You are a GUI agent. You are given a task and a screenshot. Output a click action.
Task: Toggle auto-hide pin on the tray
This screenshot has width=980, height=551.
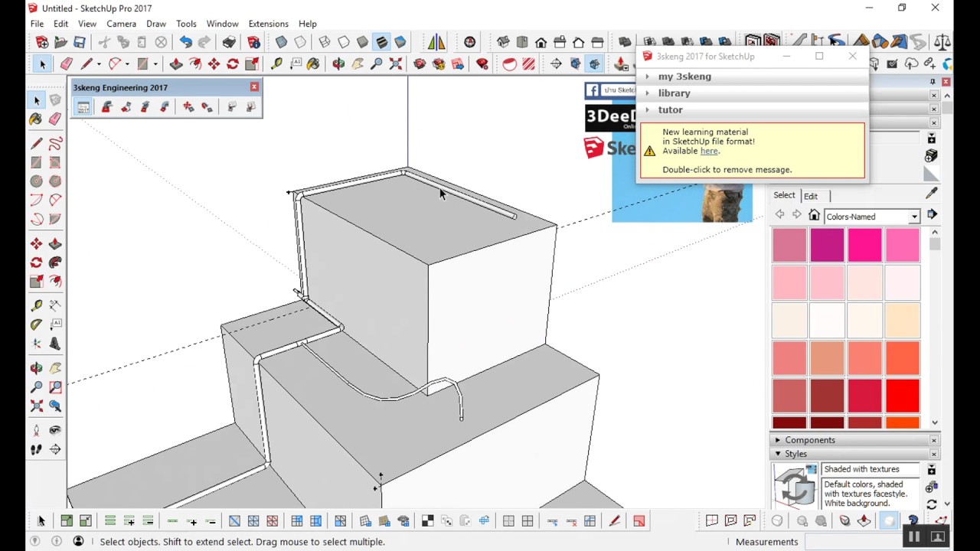[x=933, y=82]
